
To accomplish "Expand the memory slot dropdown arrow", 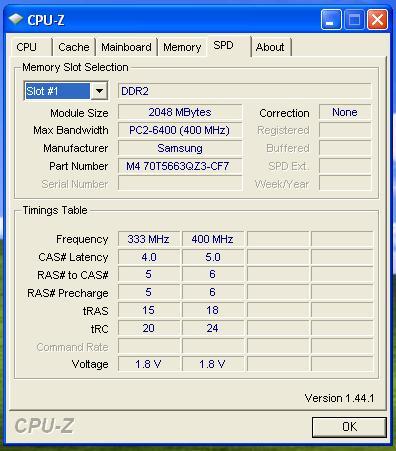I will 99,91.
